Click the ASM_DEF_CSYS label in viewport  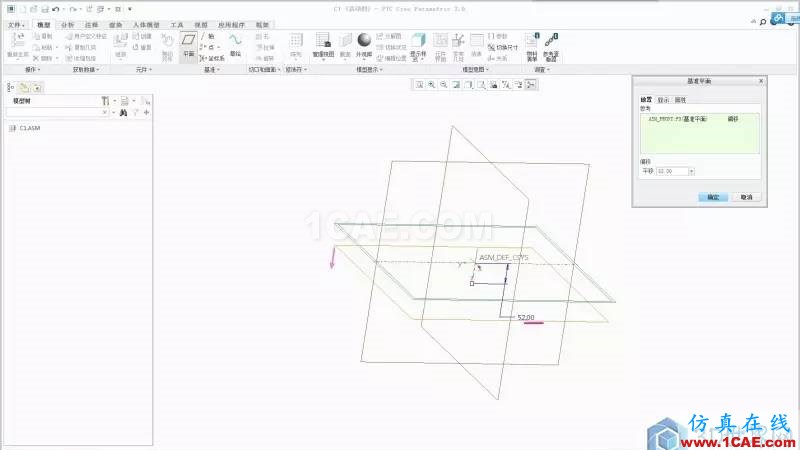[504, 258]
